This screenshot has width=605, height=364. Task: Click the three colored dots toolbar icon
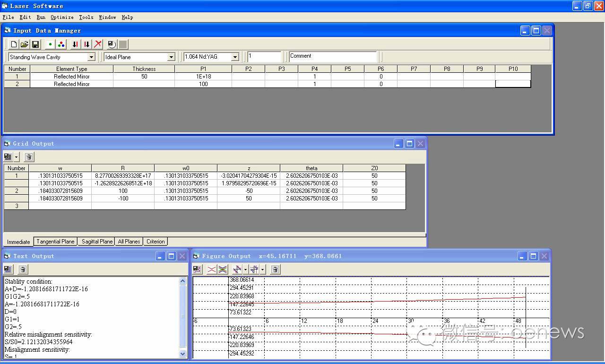pos(61,44)
